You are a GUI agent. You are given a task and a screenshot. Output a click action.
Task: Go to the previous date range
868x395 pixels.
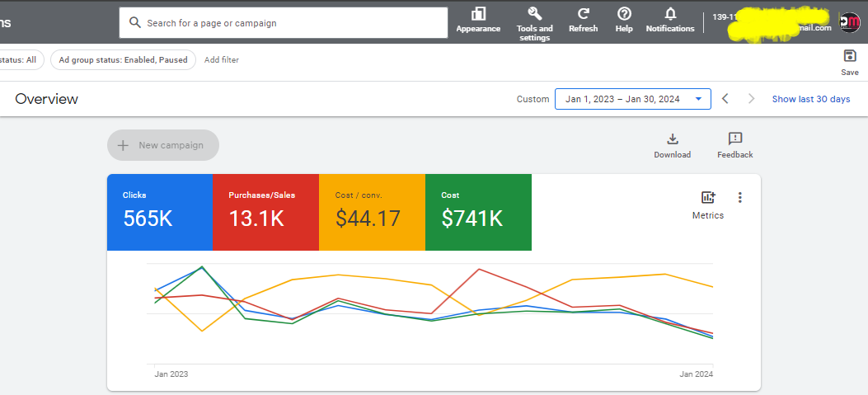point(725,99)
